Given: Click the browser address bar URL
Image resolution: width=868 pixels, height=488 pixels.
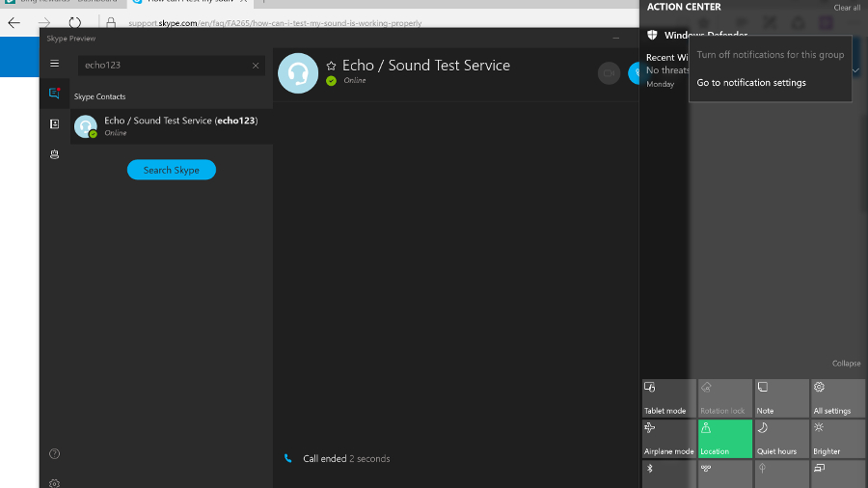Looking at the screenshot, I should click(x=275, y=23).
